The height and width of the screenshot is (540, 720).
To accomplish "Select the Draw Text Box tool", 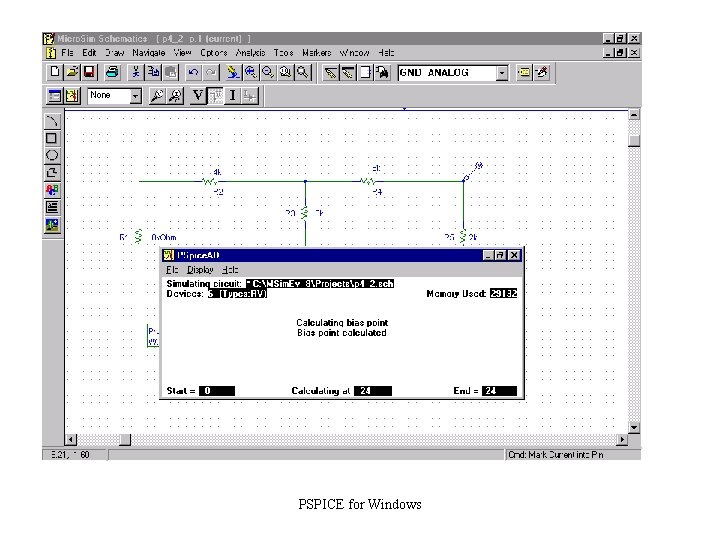I will (52, 207).
